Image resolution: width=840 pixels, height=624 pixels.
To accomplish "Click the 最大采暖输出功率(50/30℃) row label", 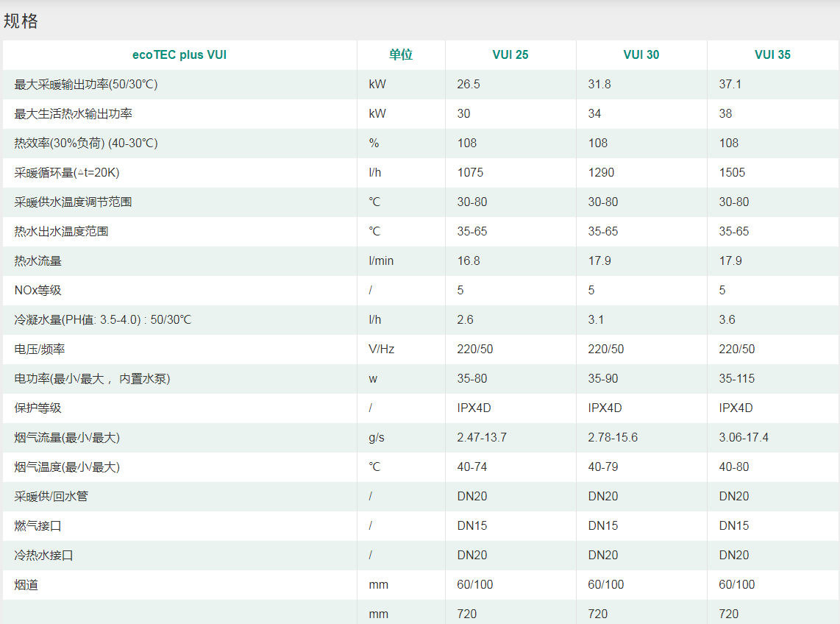I will (86, 84).
